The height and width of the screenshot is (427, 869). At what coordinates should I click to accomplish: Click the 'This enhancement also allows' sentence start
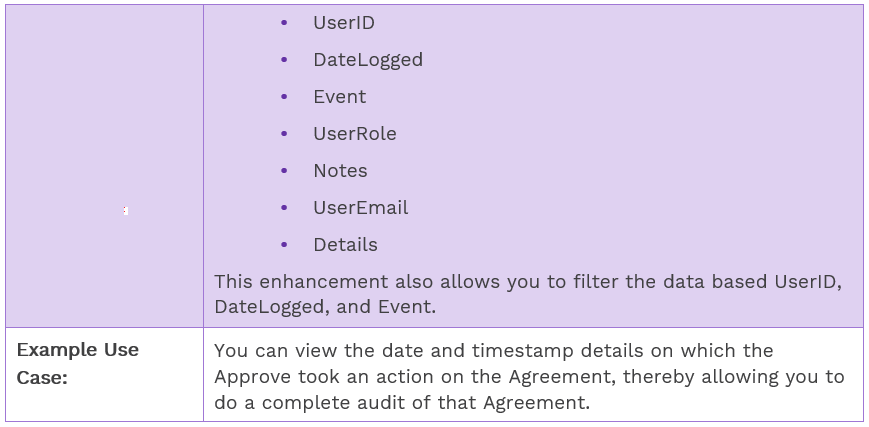click(300, 282)
